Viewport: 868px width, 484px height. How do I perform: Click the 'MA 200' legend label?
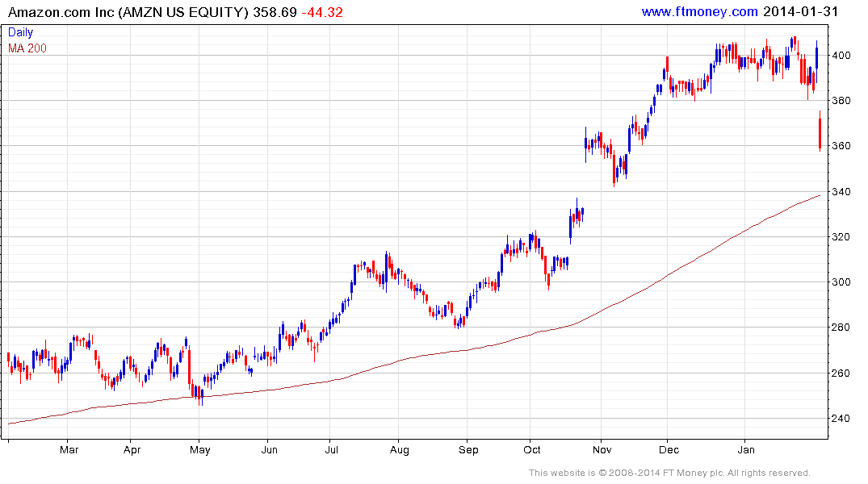(27, 48)
